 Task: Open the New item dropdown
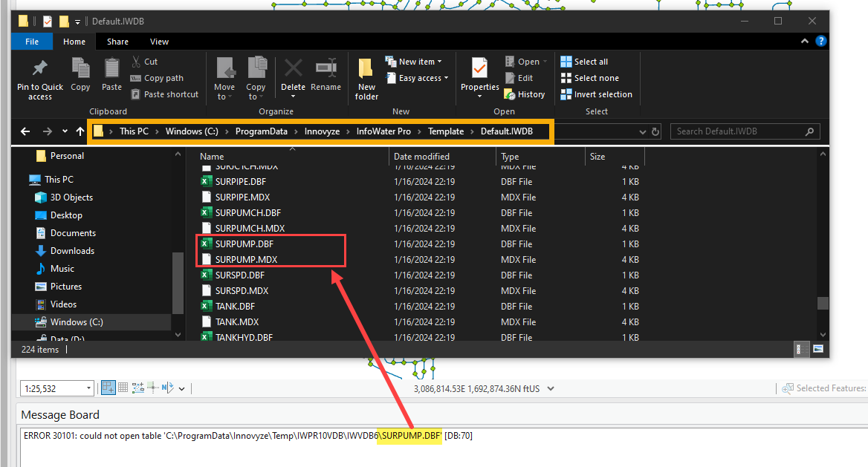(x=413, y=62)
